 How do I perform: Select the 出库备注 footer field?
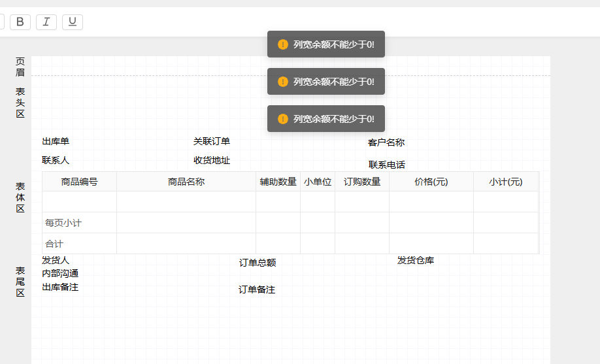[x=60, y=287]
